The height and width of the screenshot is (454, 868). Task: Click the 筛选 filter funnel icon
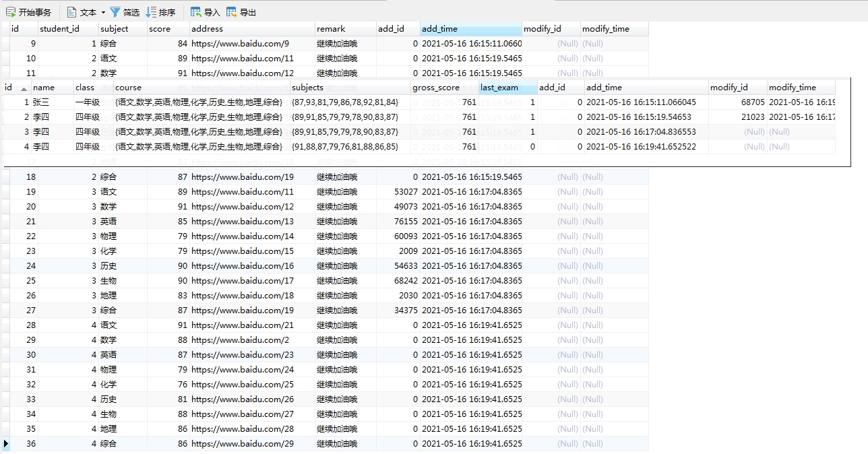pos(115,12)
